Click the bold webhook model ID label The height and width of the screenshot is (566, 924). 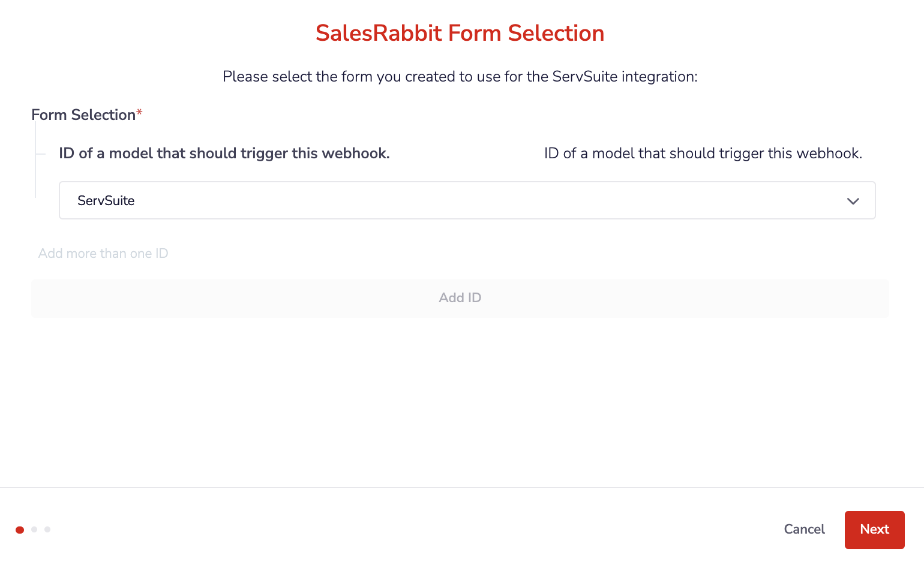pyautogui.click(x=224, y=153)
